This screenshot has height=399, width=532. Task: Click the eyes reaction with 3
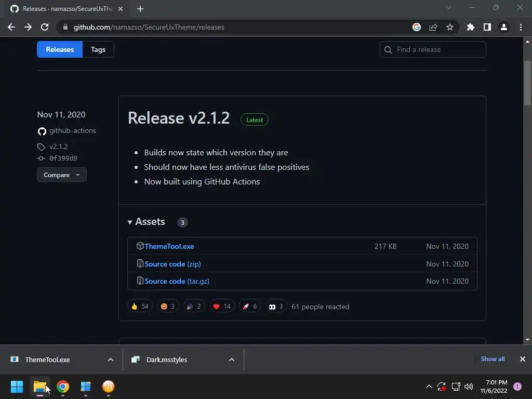[x=276, y=307]
